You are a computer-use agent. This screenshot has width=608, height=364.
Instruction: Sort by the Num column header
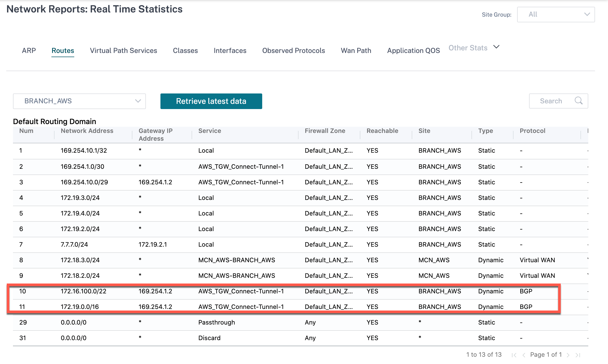pyautogui.click(x=26, y=131)
